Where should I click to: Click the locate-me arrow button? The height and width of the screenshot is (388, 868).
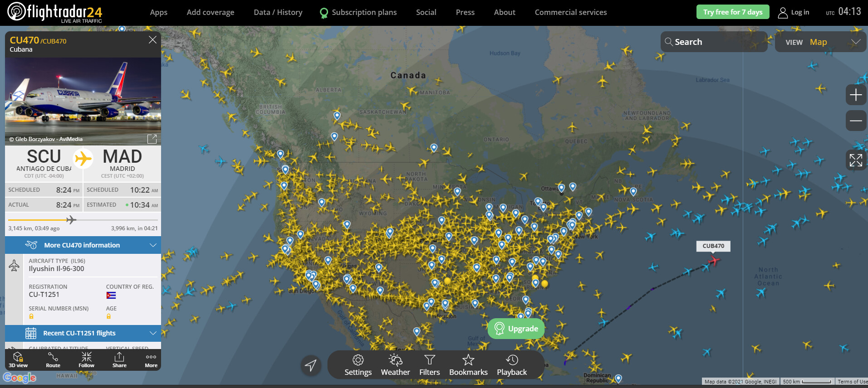pos(311,365)
